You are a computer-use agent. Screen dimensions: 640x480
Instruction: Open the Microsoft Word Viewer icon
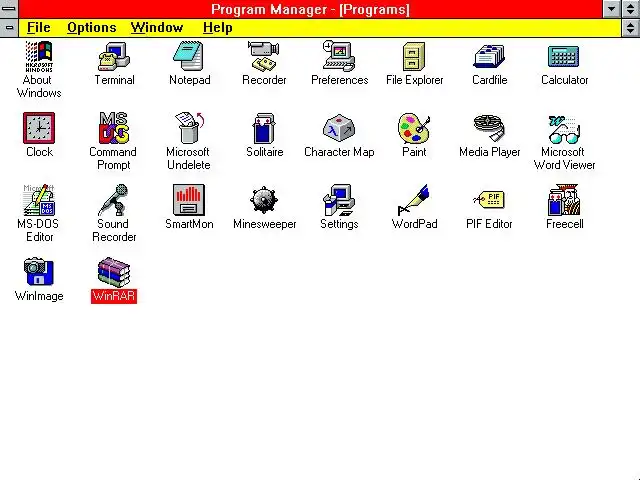(564, 129)
